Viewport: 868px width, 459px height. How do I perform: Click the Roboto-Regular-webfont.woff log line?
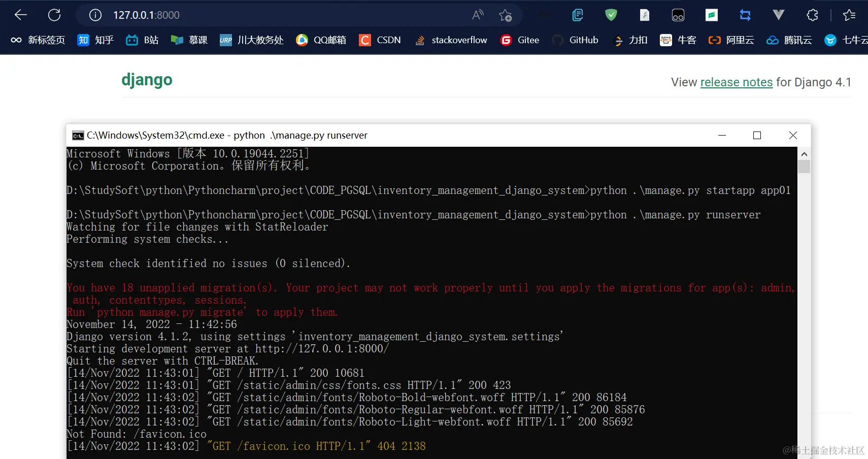(x=356, y=410)
